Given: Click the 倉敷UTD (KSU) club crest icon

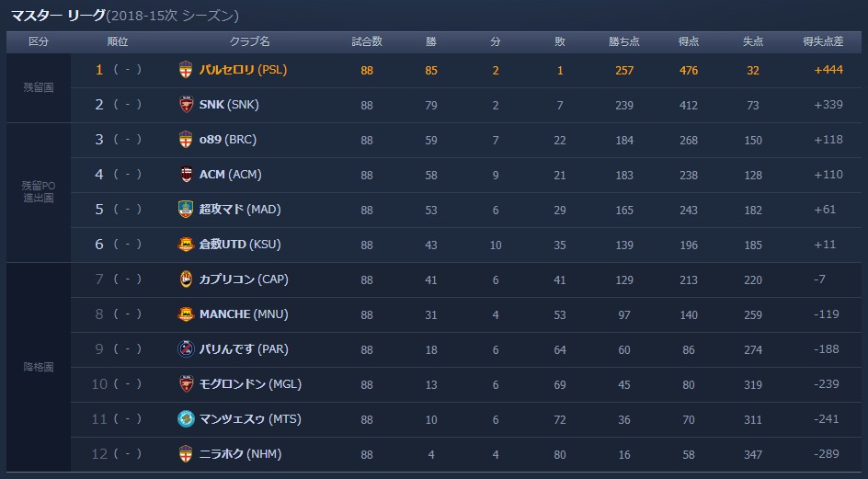Looking at the screenshot, I should pos(186,245).
